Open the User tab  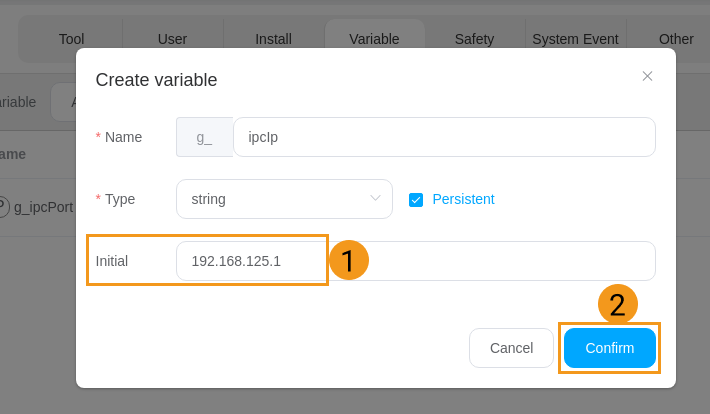pyautogui.click(x=172, y=39)
